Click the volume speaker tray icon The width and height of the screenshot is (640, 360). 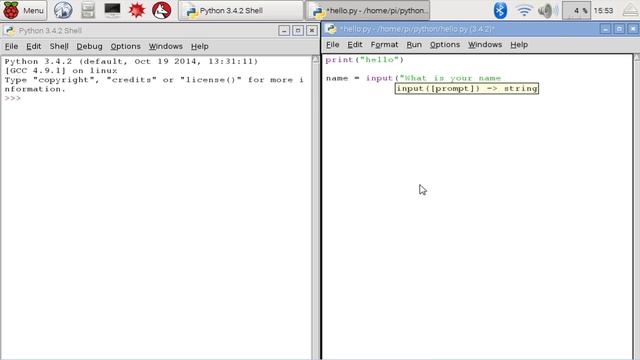(547, 10)
